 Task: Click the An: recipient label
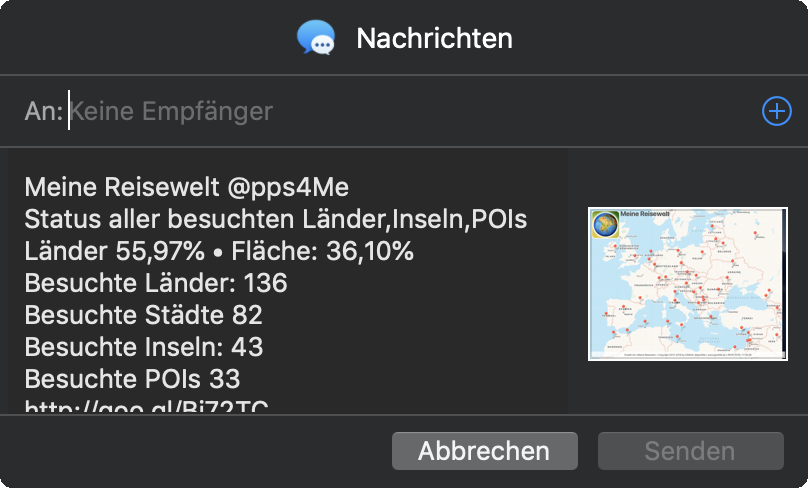(44, 111)
